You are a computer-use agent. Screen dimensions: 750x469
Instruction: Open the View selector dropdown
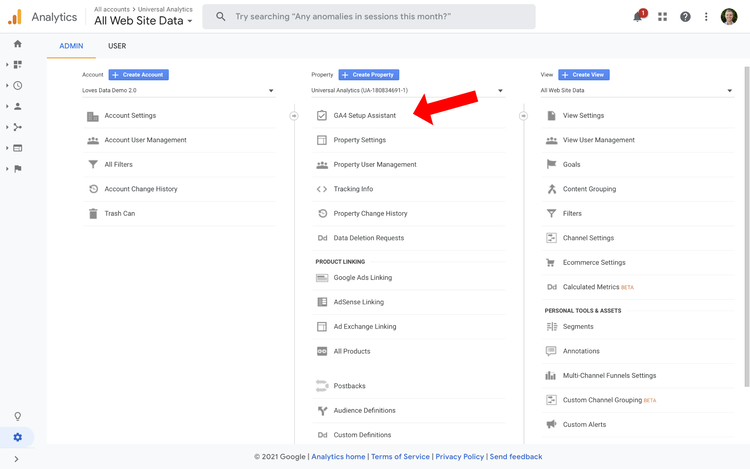[637, 90]
